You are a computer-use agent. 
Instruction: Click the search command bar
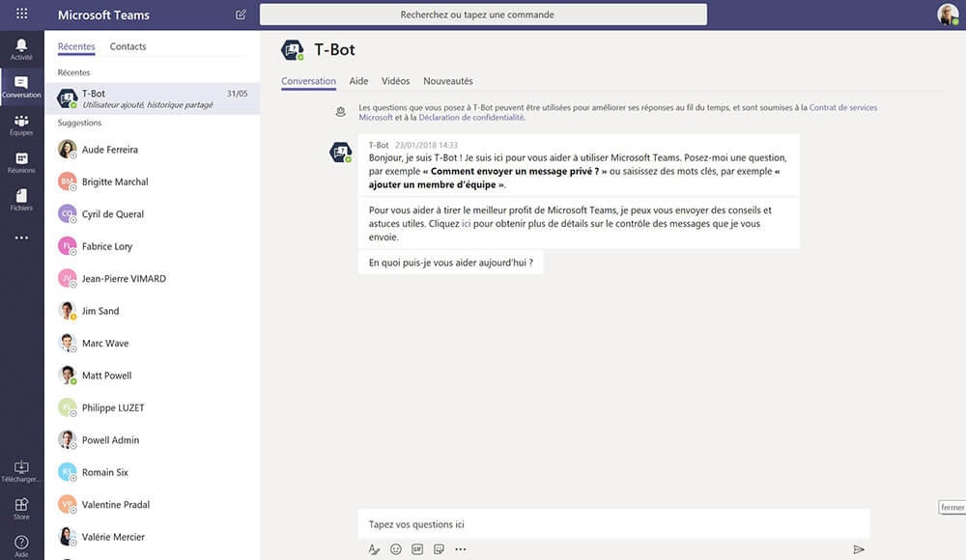480,14
